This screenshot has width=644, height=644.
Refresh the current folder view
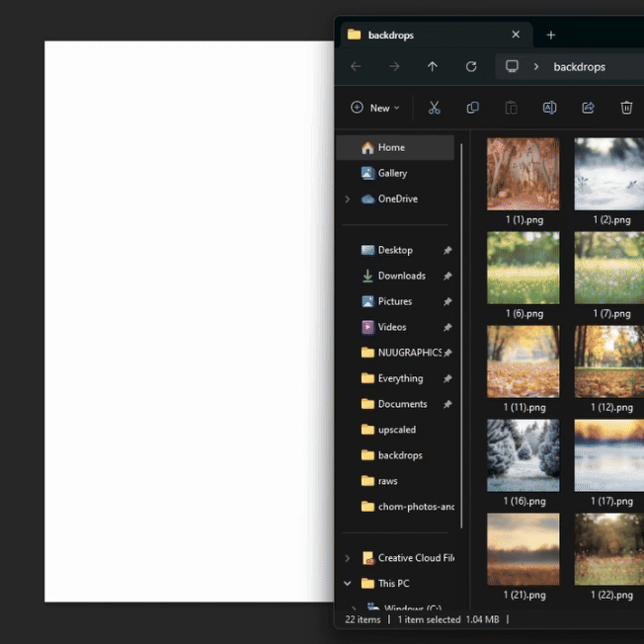click(471, 66)
